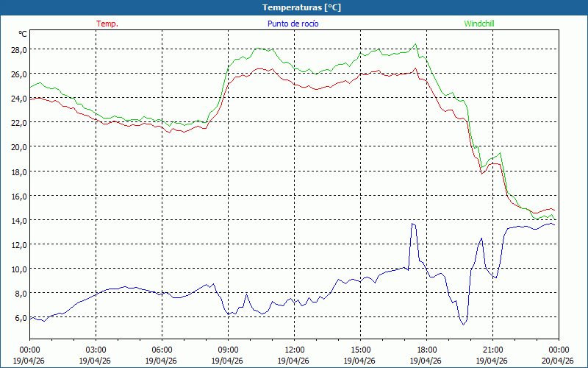Pick the 03:00 time label on the x-axis
This screenshot has height=368, width=588.
point(96,350)
